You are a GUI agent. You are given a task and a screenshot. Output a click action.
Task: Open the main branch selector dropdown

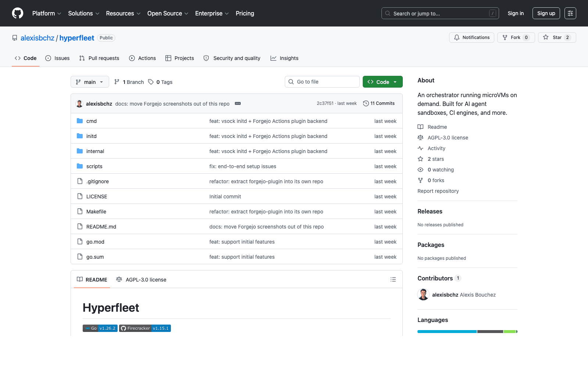click(x=90, y=82)
